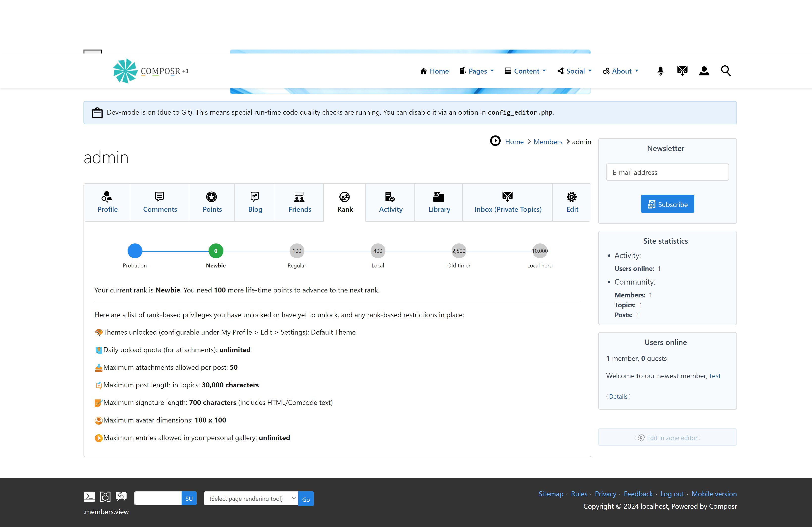Open the command terminal icon in footer

click(89, 497)
